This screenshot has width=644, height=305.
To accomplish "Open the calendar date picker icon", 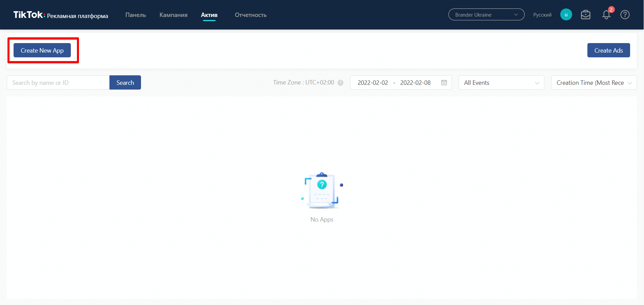I will 444,83.
